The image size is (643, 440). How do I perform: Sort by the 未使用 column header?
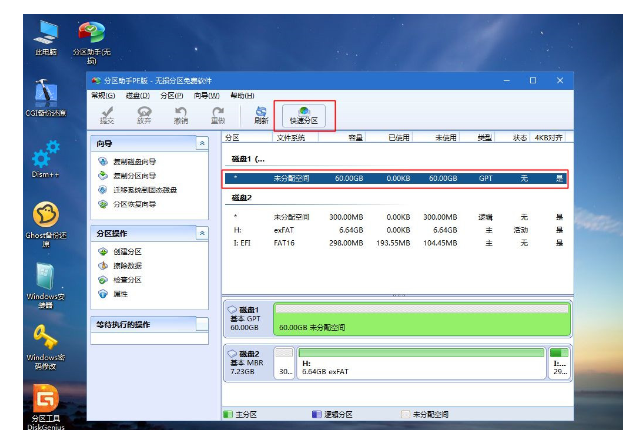pos(436,138)
